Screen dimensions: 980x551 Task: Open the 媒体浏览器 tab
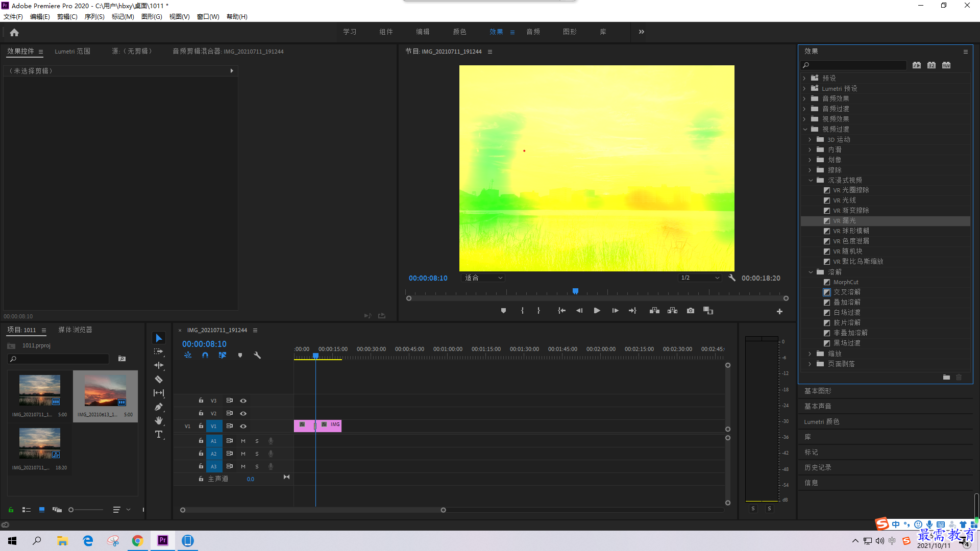coord(75,330)
